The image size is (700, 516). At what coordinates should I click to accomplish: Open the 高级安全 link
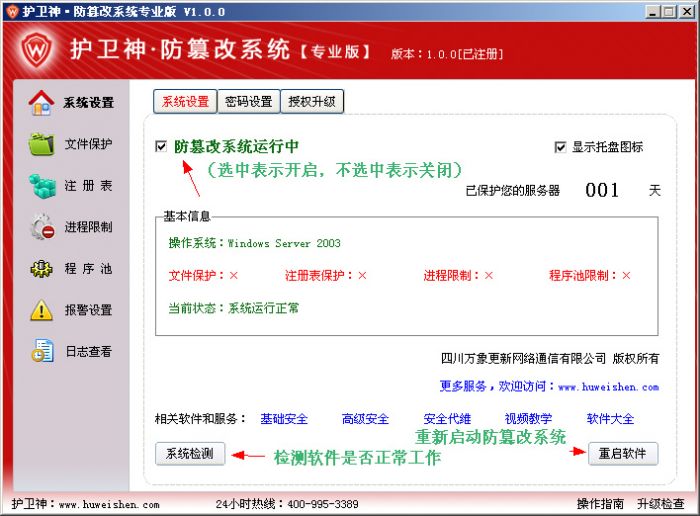(x=365, y=419)
